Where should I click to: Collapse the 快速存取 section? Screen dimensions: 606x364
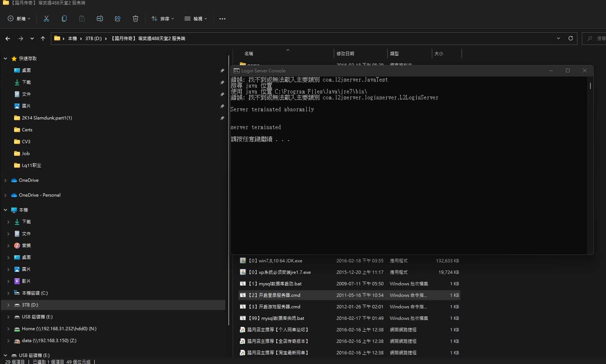pyautogui.click(x=5, y=59)
